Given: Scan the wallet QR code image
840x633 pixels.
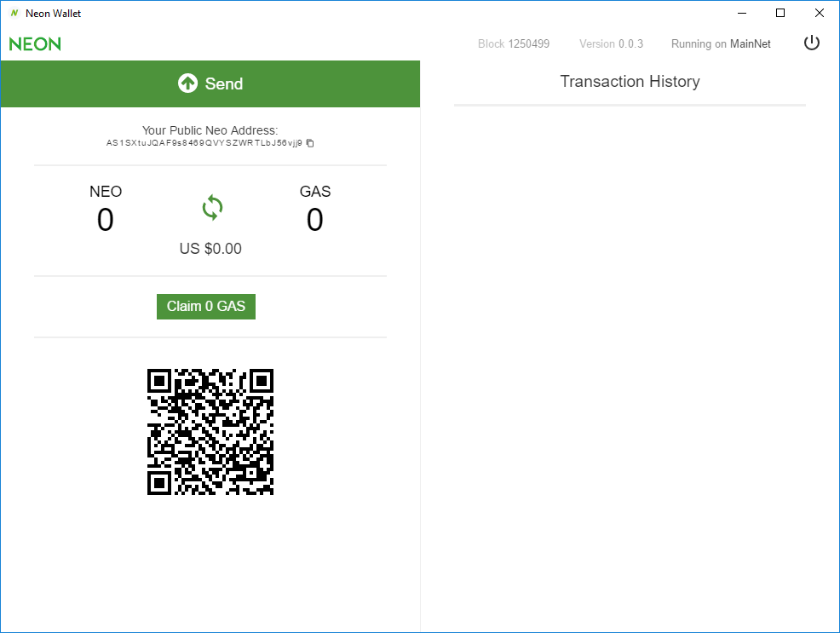Looking at the screenshot, I should point(210,431).
